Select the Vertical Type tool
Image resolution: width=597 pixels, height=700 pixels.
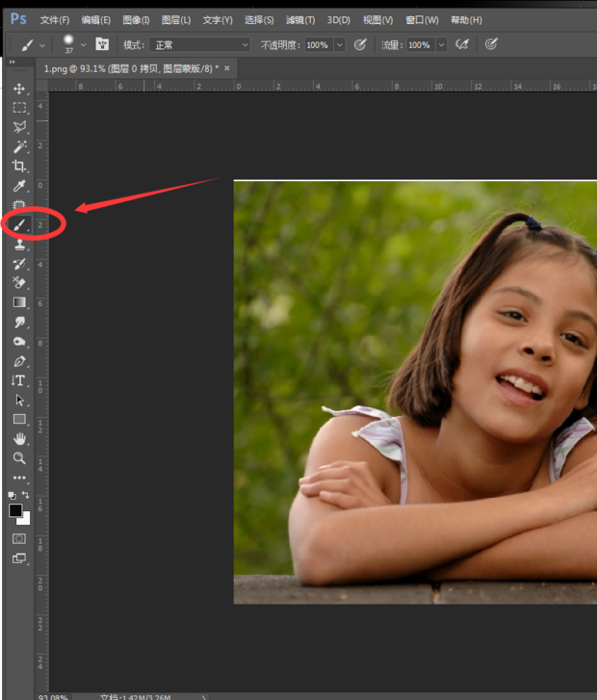click(x=19, y=380)
